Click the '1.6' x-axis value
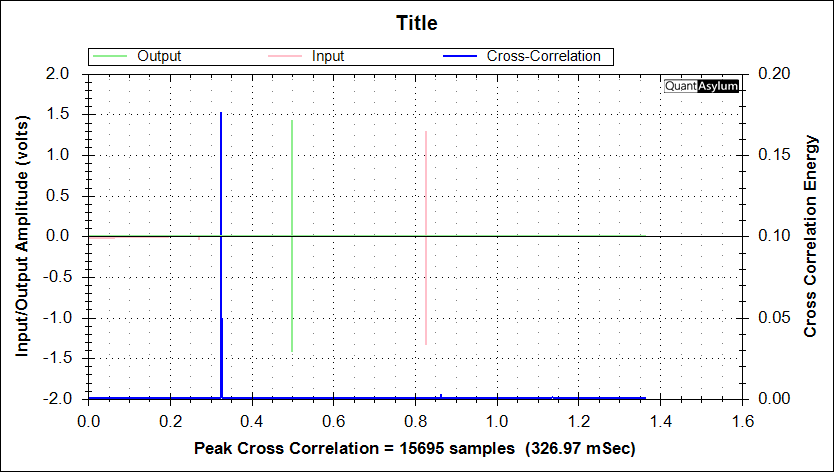Image resolution: width=834 pixels, height=472 pixels. pyautogui.click(x=743, y=422)
